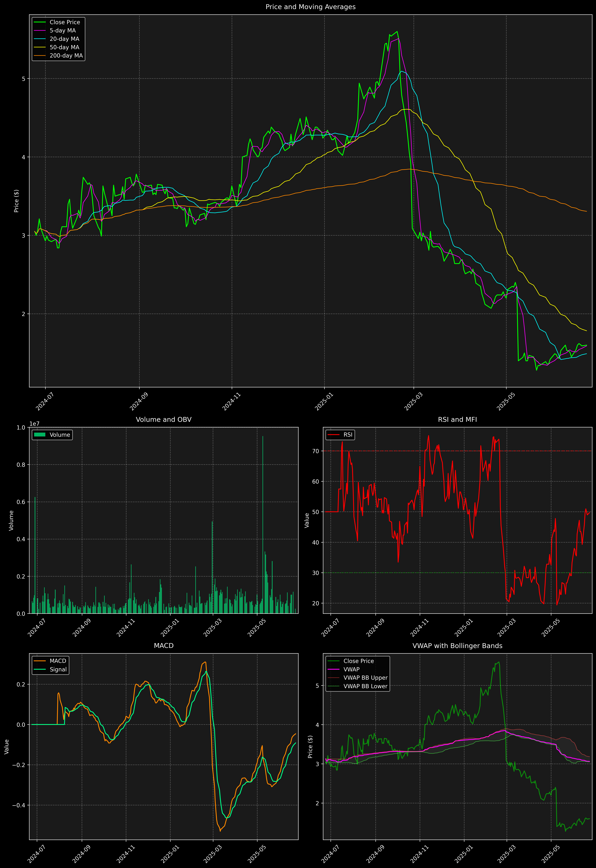Click the '0.8' tick on the volume axis

(21, 465)
